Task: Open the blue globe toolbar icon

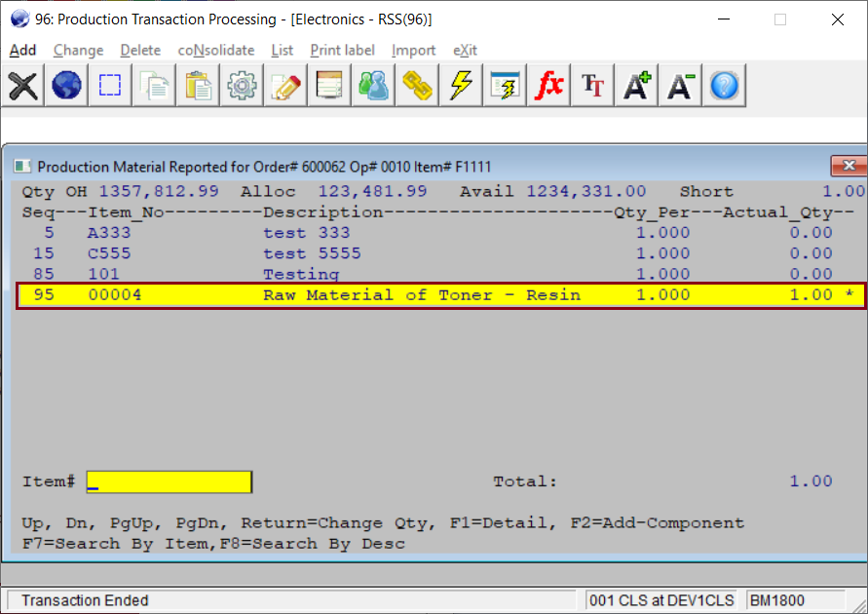Action: pyautogui.click(x=66, y=85)
